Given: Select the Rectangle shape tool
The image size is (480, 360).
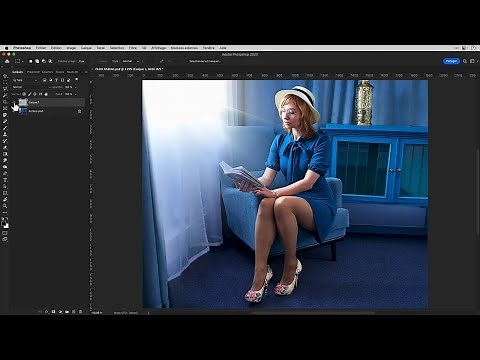Looking at the screenshot, I should click(x=5, y=193).
